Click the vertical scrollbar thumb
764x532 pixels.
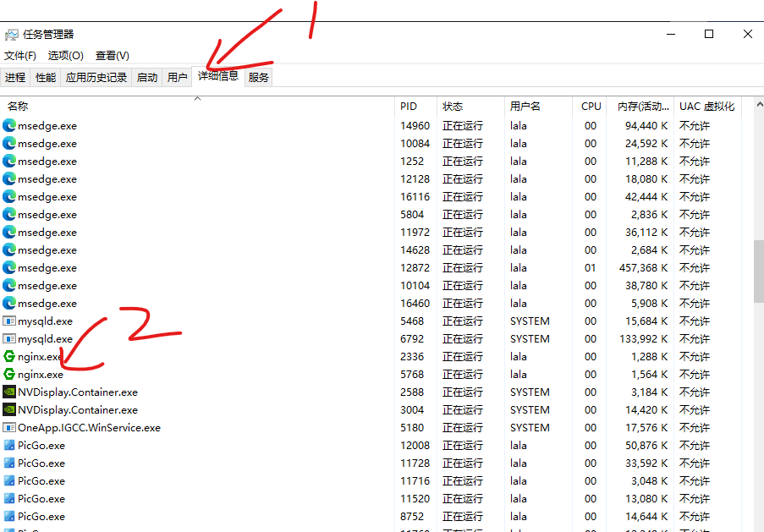[x=759, y=271]
